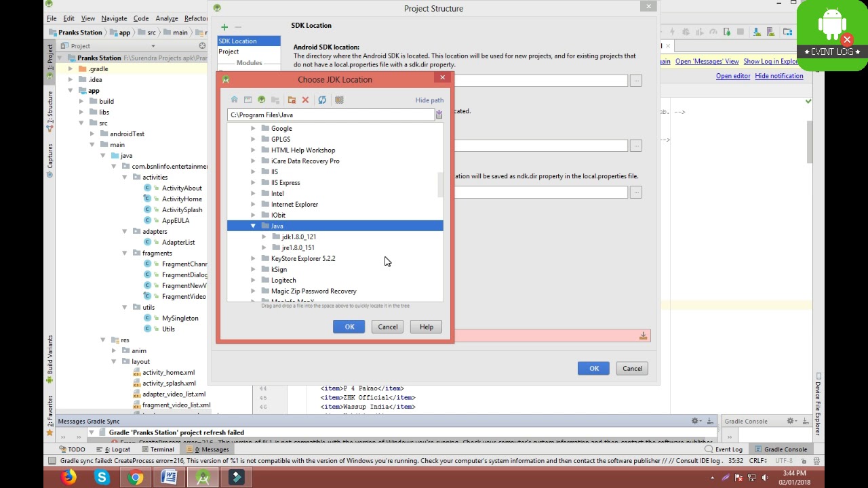This screenshot has width=868, height=488.
Task: Select SDK Location in Project Structure sidebar
Action: [249, 41]
